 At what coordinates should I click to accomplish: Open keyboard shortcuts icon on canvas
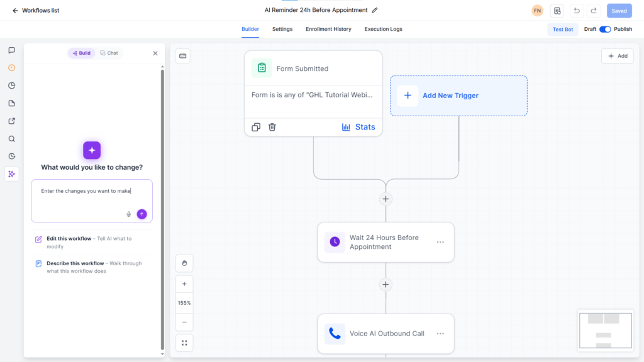point(183,56)
